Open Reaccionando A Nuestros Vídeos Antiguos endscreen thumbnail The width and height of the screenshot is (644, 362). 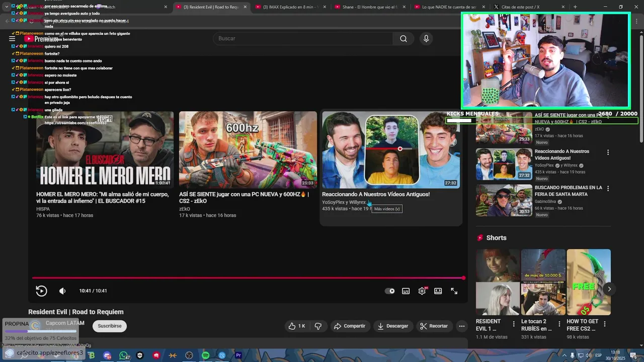coord(391,150)
